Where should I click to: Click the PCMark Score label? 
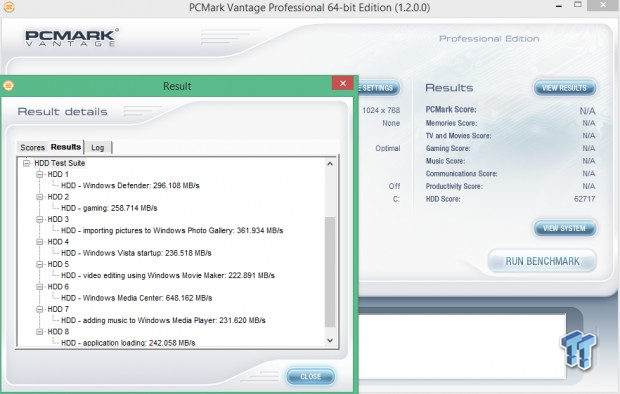click(x=451, y=110)
